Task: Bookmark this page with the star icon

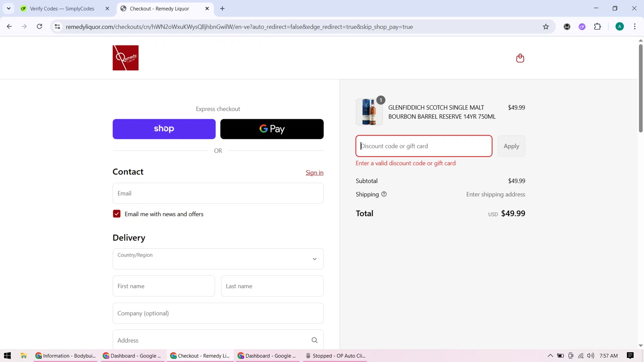Action: tap(546, 27)
